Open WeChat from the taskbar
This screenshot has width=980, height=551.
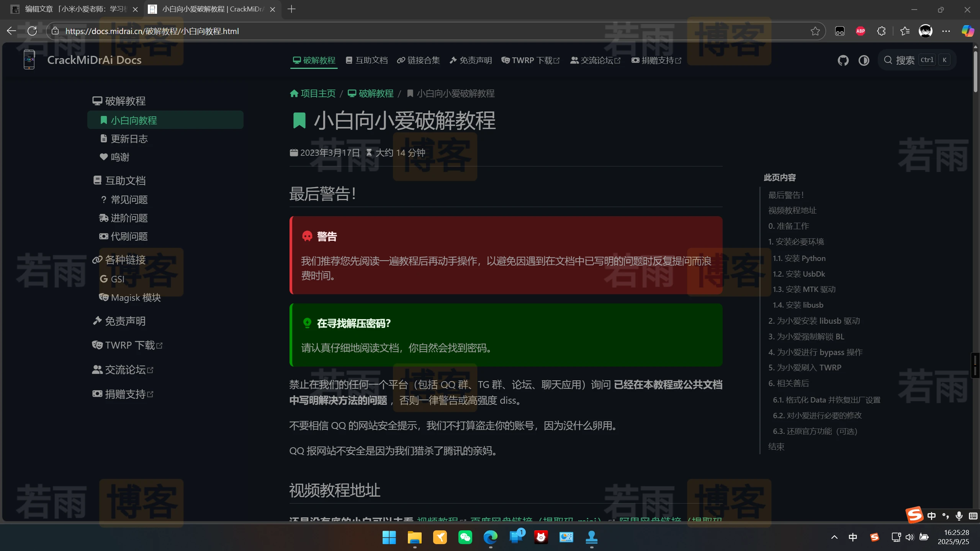[465, 537]
